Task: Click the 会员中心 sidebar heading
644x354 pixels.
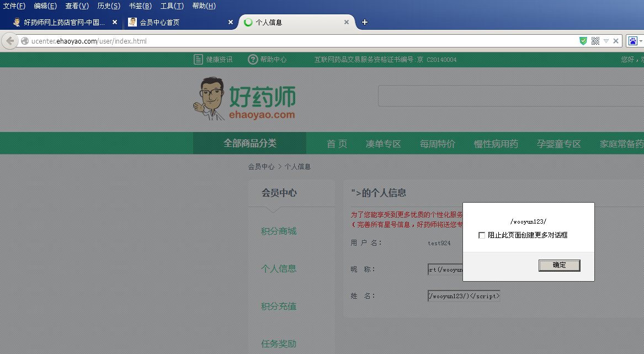Action: [x=279, y=192]
